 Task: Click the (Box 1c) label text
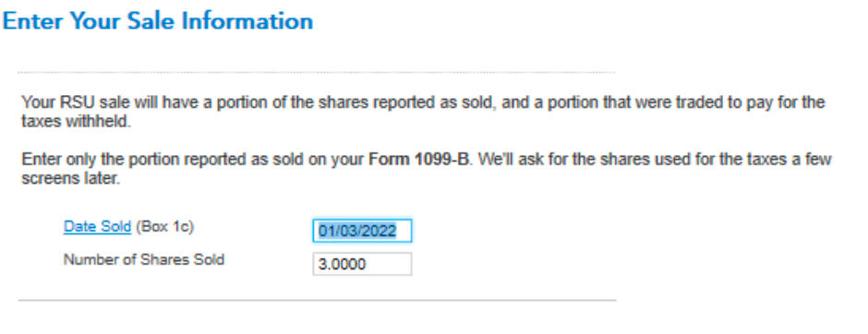pos(164,227)
